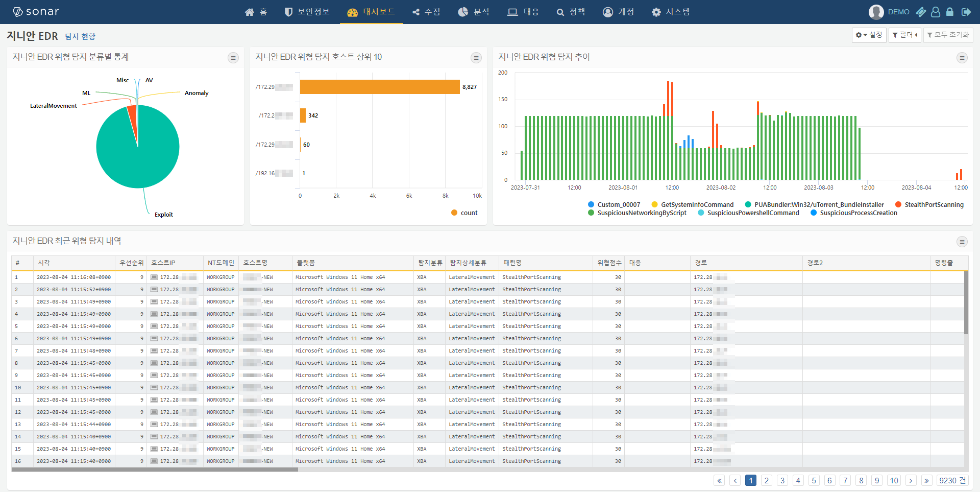Click the lock screen icon
Image resolution: width=980 pixels, height=492 pixels.
click(x=950, y=12)
